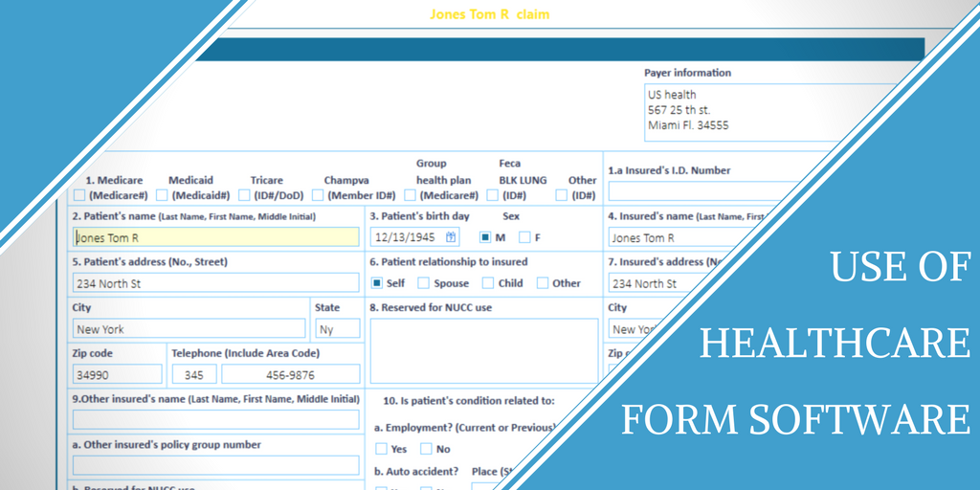Check the Other (ID#) insurance checkbox
The height and width of the screenshot is (490, 980).
click(561, 195)
